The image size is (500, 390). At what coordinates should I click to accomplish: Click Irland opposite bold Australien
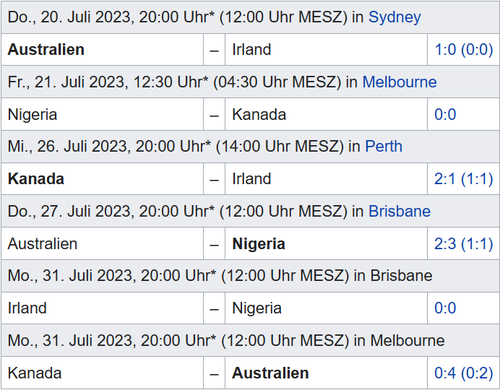[252, 50]
